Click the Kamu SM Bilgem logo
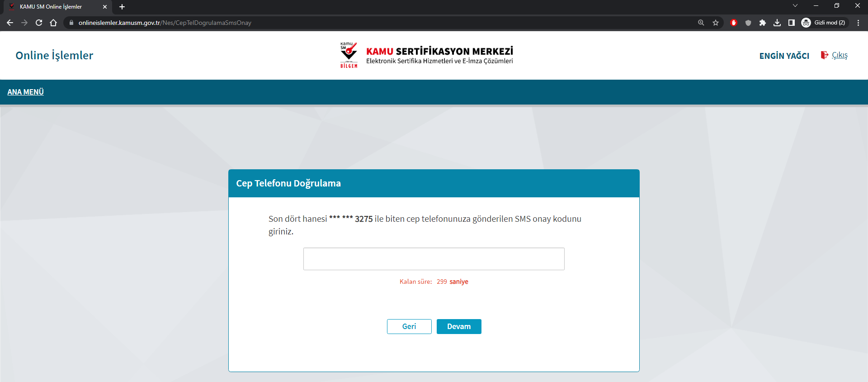 (x=349, y=55)
